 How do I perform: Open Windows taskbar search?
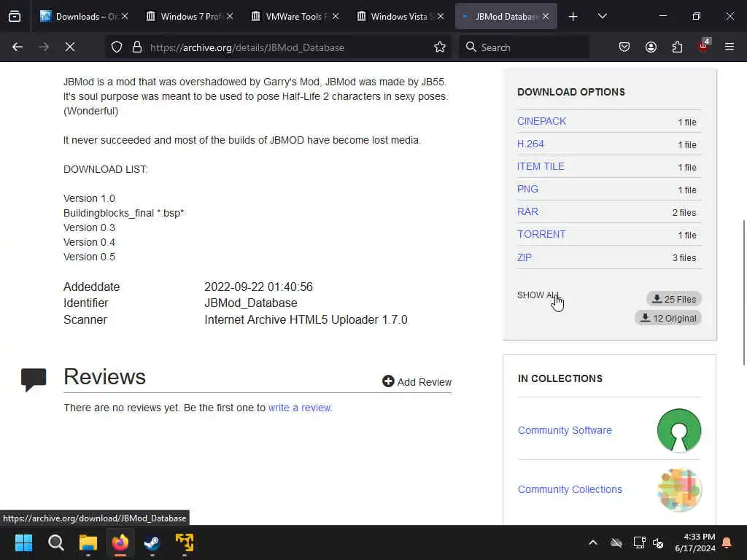click(x=55, y=542)
